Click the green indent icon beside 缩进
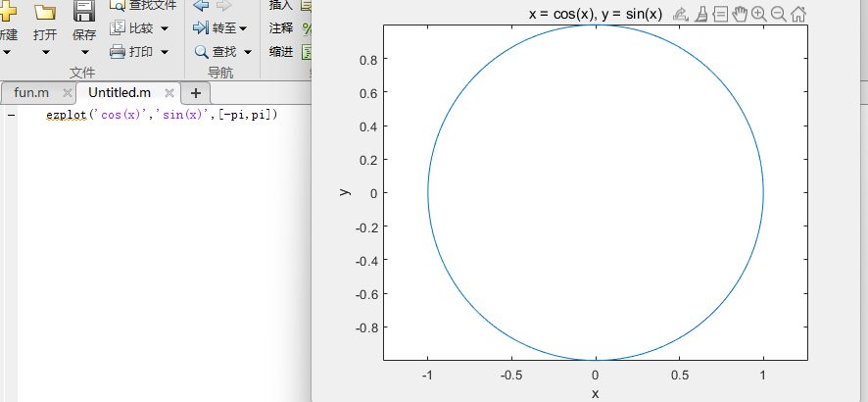 click(x=307, y=52)
